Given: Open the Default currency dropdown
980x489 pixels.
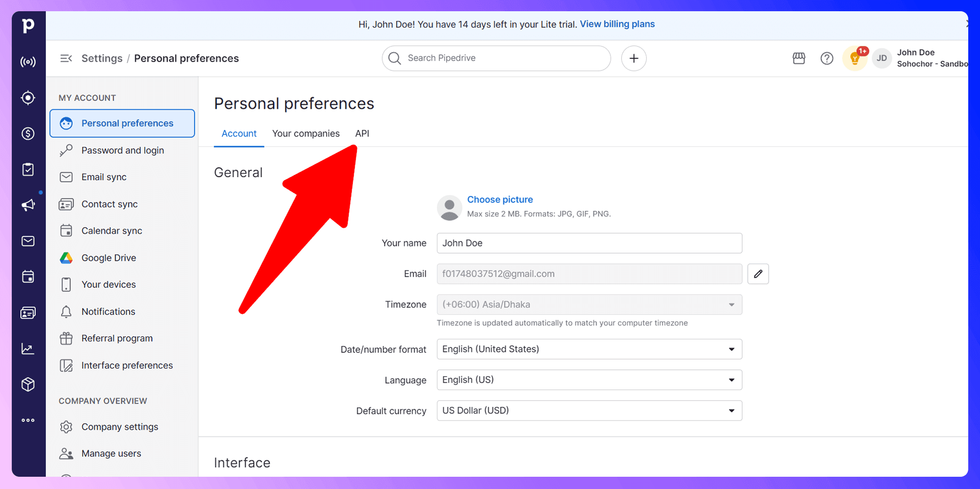Looking at the screenshot, I should pyautogui.click(x=590, y=410).
